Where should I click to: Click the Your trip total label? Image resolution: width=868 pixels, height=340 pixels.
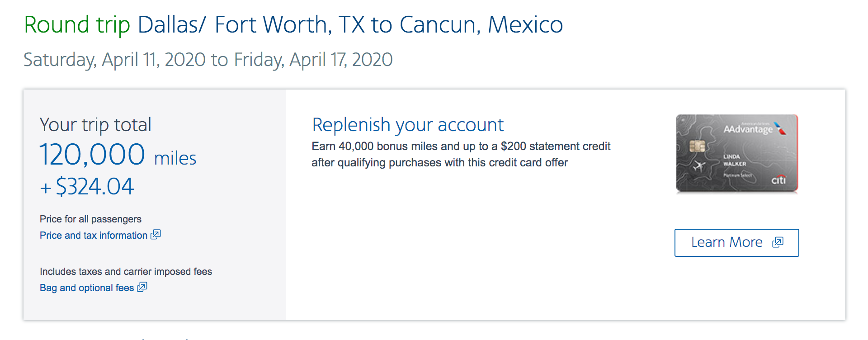pyautogui.click(x=95, y=125)
